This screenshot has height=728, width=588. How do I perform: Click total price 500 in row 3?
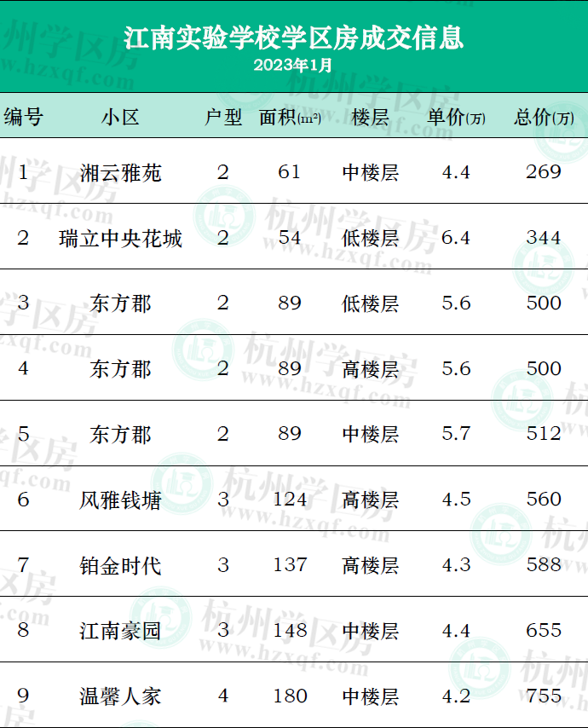544,303
